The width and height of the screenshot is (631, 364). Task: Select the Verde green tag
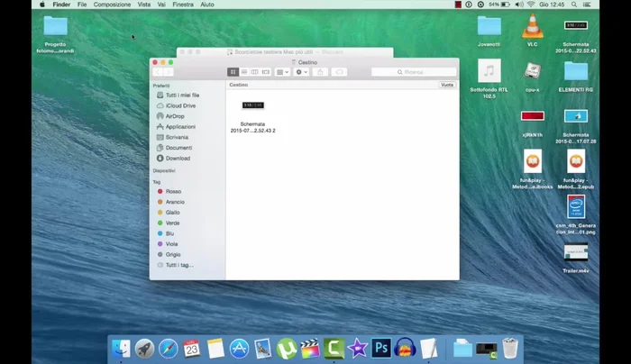click(172, 223)
